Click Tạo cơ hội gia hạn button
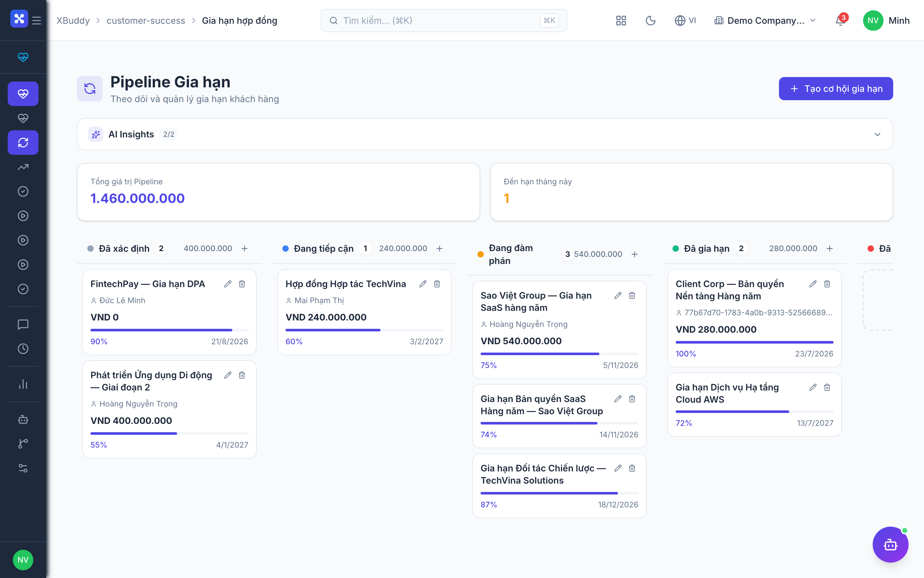The height and width of the screenshot is (578, 924). tap(836, 89)
